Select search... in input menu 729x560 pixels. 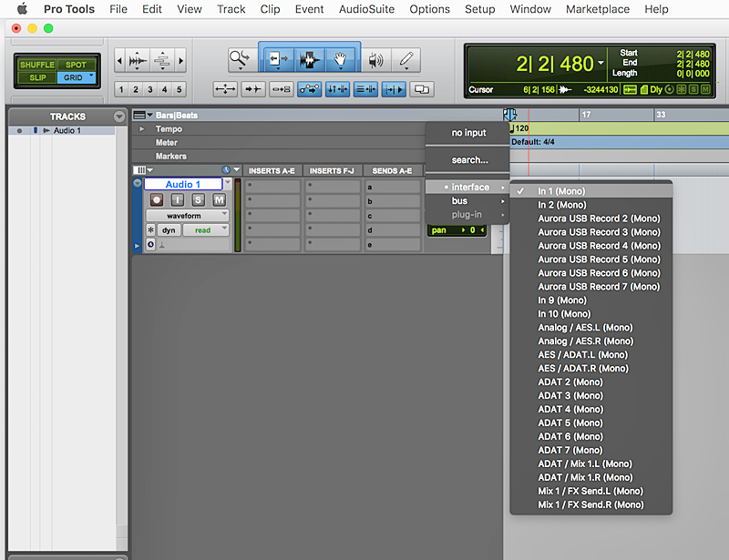coord(467,160)
